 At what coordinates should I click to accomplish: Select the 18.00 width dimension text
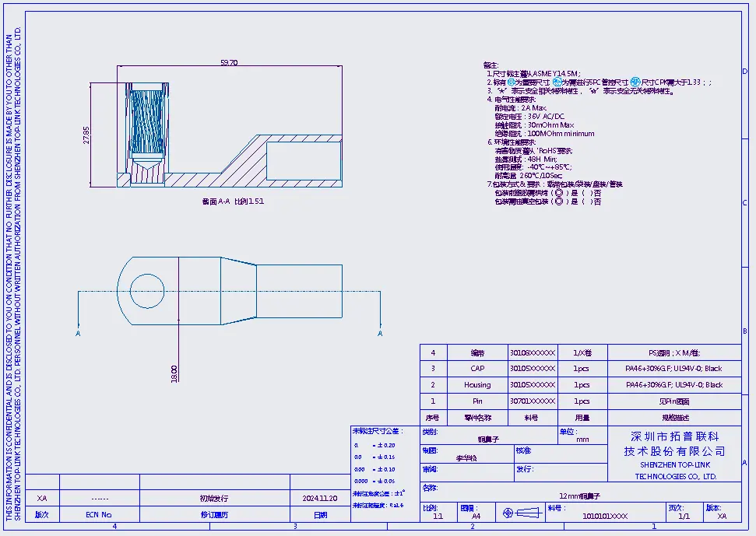click(174, 374)
